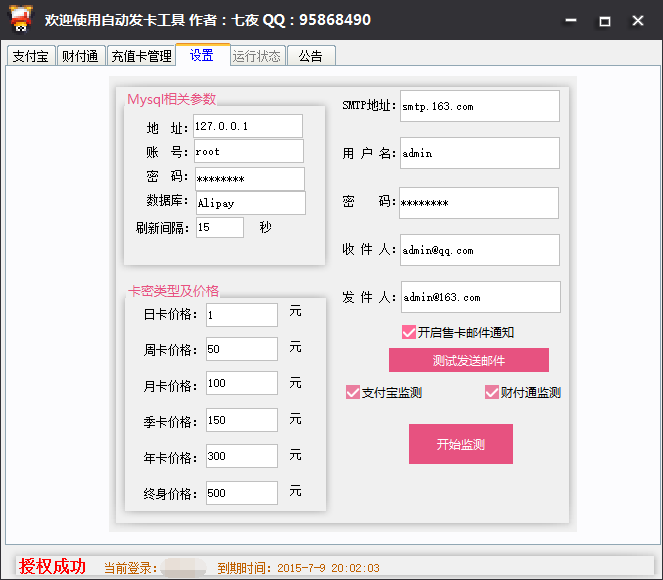Click the SMTP 密码 field on the right

tap(479, 203)
